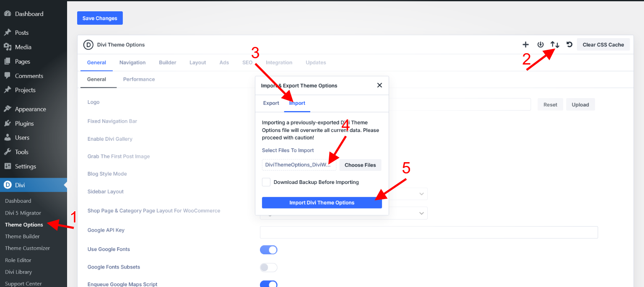
Task: Open Divi Dashboard submenu item
Action: point(18,201)
